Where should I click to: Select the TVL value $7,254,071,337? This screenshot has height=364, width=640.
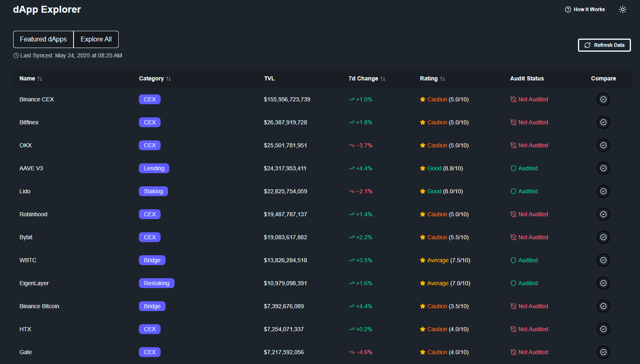284,329
